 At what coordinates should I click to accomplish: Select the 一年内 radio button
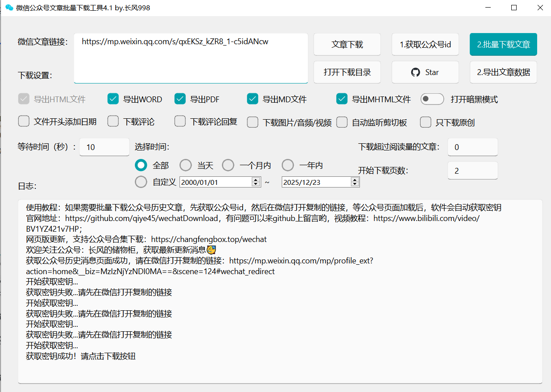pos(288,165)
